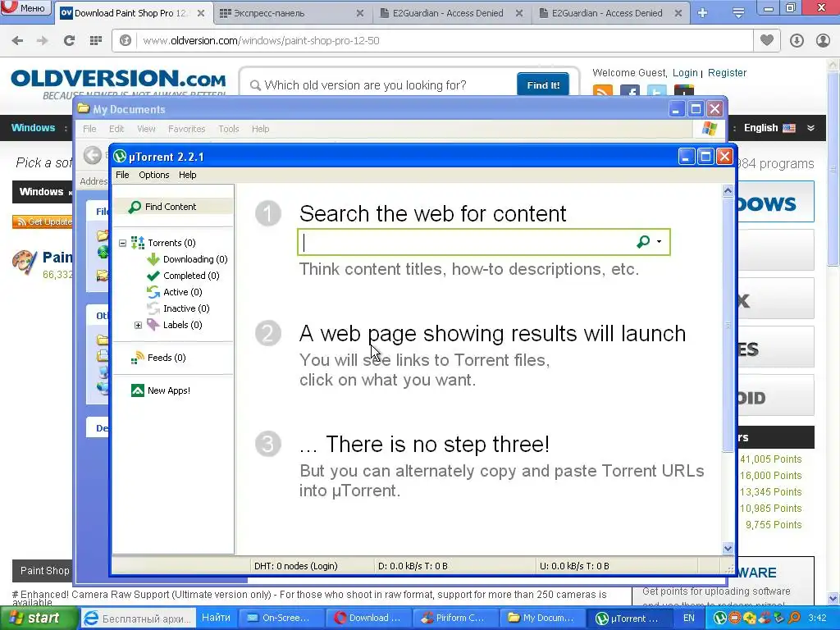Click upload speed status U: 0.0 kB/s
This screenshot has height=630, width=840.
pyautogui.click(x=573, y=566)
